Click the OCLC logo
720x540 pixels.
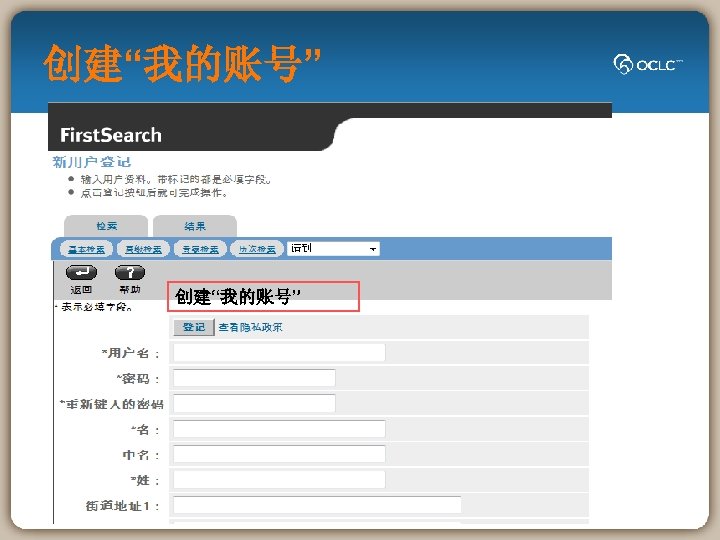coord(647,64)
